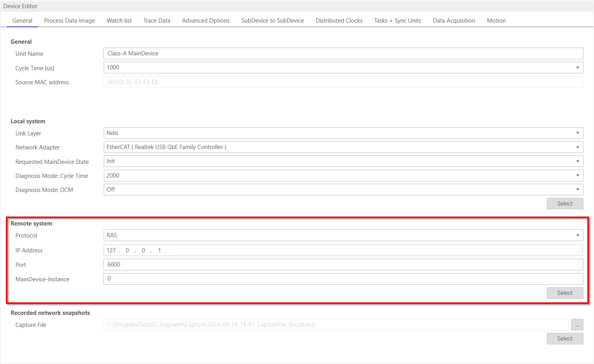This screenshot has height=364, width=594.
Task: Click the Port input field
Action: point(343,265)
